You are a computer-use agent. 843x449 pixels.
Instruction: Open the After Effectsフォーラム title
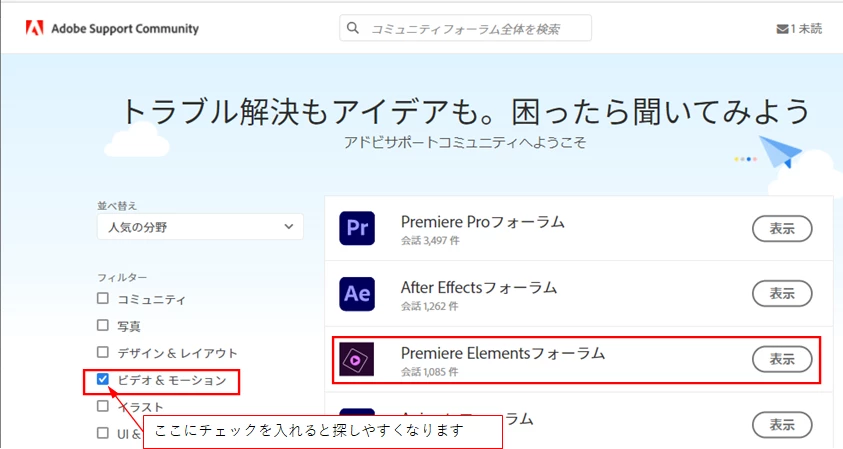click(479, 288)
